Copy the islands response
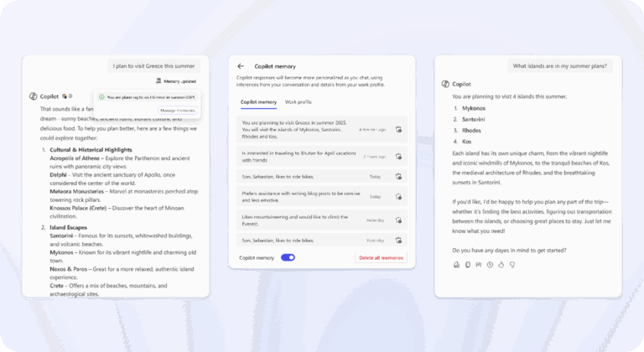Image resolution: width=644 pixels, height=352 pixels. 467,265
